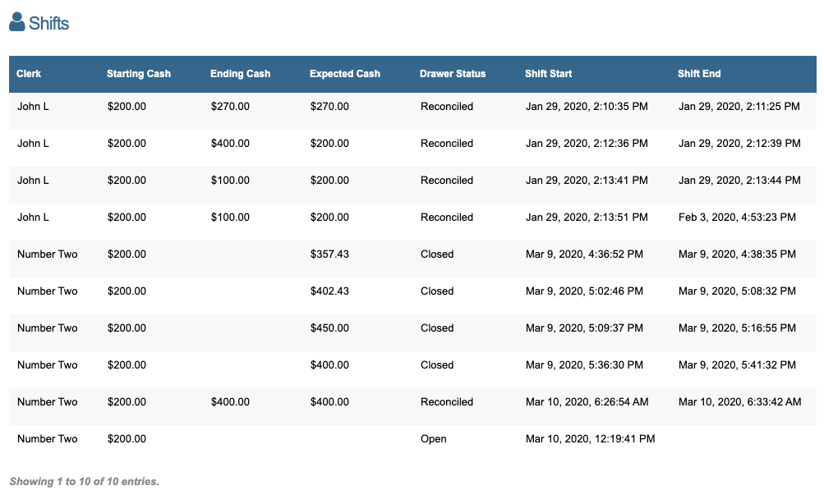Select shift with expected cash $357.43

pyautogui.click(x=329, y=254)
